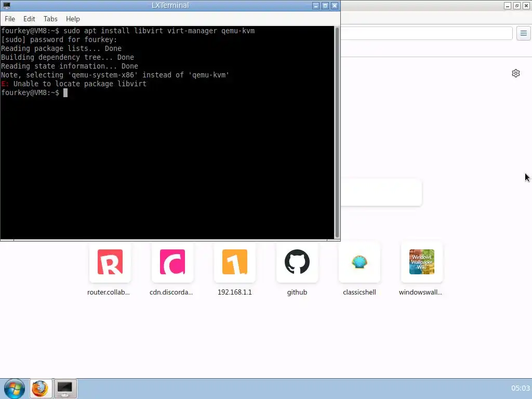Restore the browser window size
This screenshot has width=532, height=399.
point(517,6)
